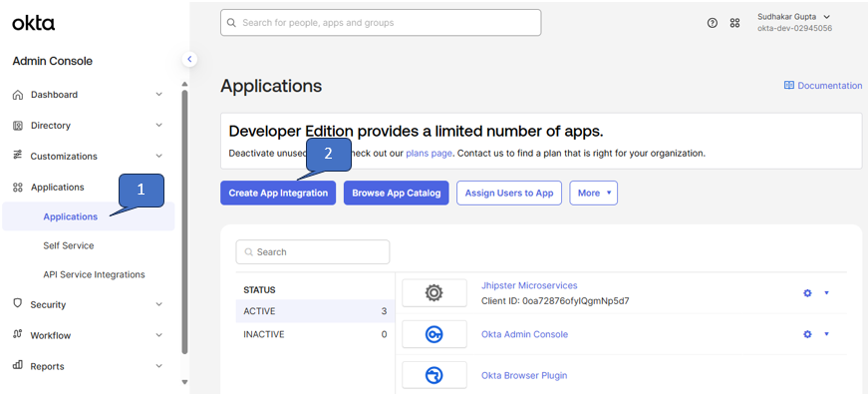
Task: Select Applications submenu item
Action: click(89, 216)
